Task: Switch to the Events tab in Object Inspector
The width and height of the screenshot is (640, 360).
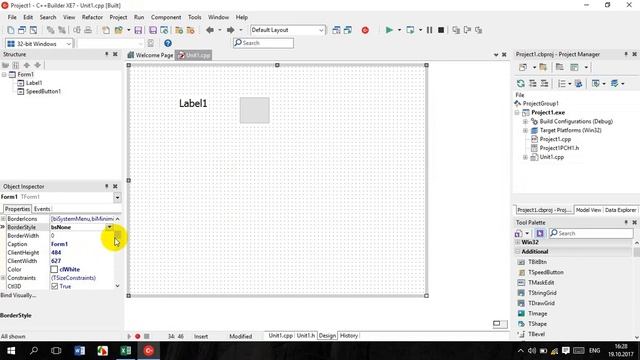Action: coord(42,209)
